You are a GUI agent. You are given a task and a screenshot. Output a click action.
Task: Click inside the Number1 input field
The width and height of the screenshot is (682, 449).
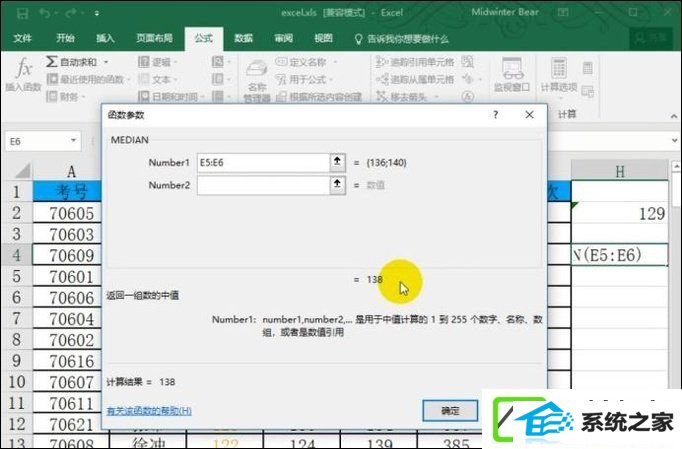pos(263,163)
